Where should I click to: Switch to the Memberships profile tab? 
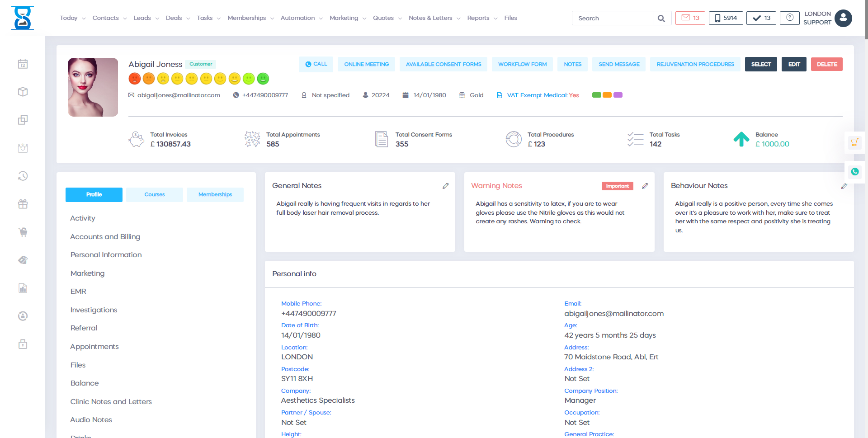pyautogui.click(x=215, y=194)
